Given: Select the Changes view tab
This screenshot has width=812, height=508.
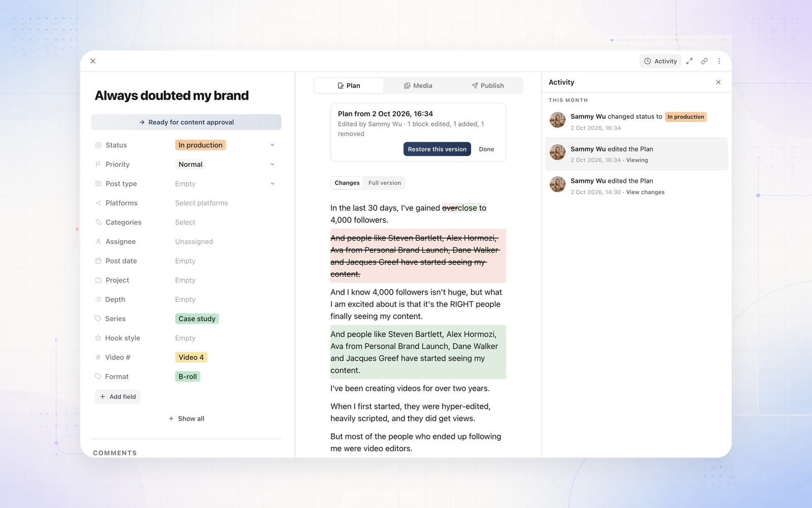Looking at the screenshot, I should click(347, 183).
